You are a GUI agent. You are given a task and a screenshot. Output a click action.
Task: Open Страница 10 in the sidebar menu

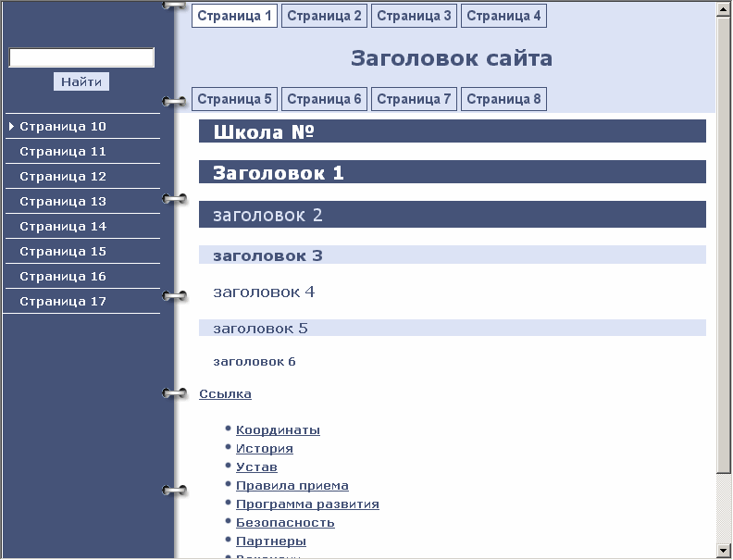click(63, 127)
